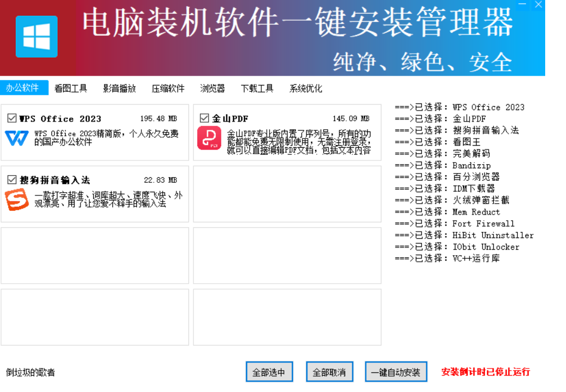Click the 搜狗拼音输入法 size 22.83 MB
Screen dimensions: 566x392
[161, 180]
